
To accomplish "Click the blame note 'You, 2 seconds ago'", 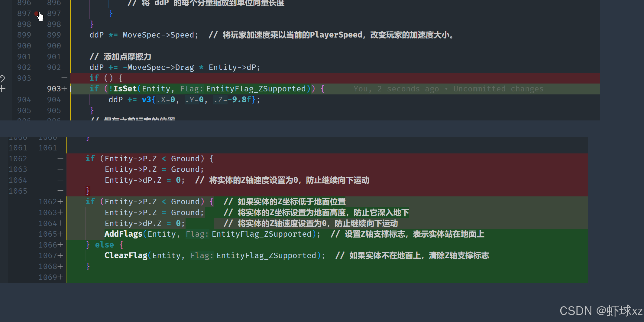I will pyautogui.click(x=396, y=89).
